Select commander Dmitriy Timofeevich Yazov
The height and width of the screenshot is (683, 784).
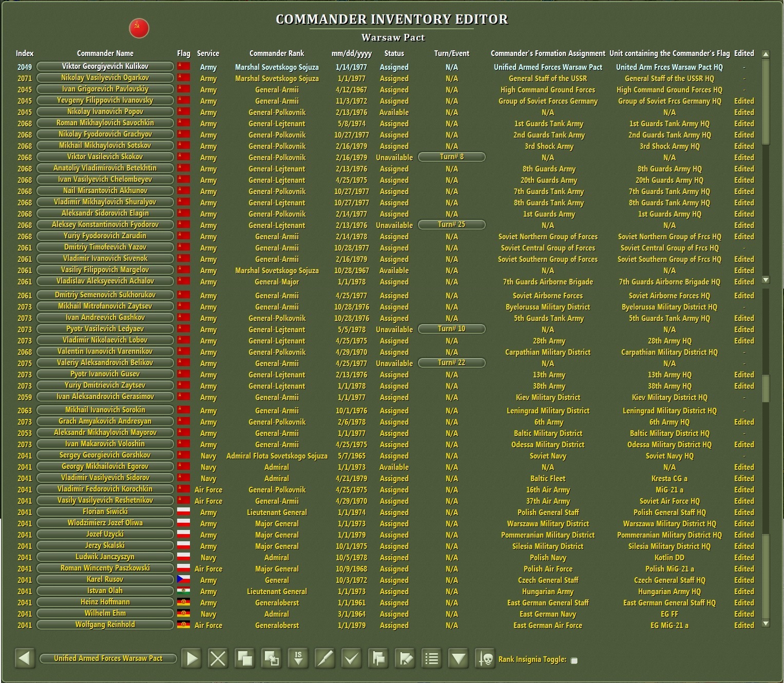105,247
